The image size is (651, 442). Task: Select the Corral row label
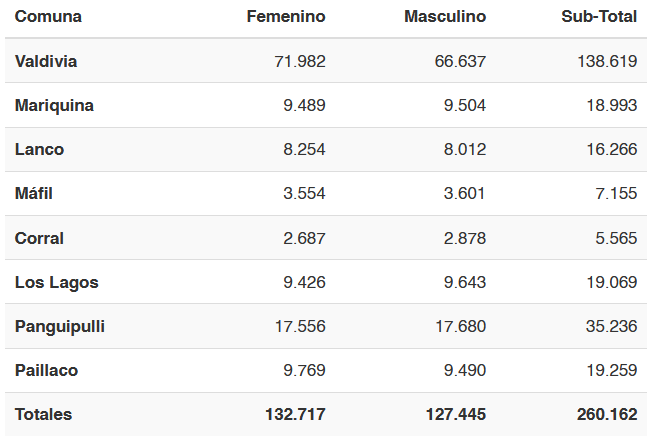(x=39, y=238)
